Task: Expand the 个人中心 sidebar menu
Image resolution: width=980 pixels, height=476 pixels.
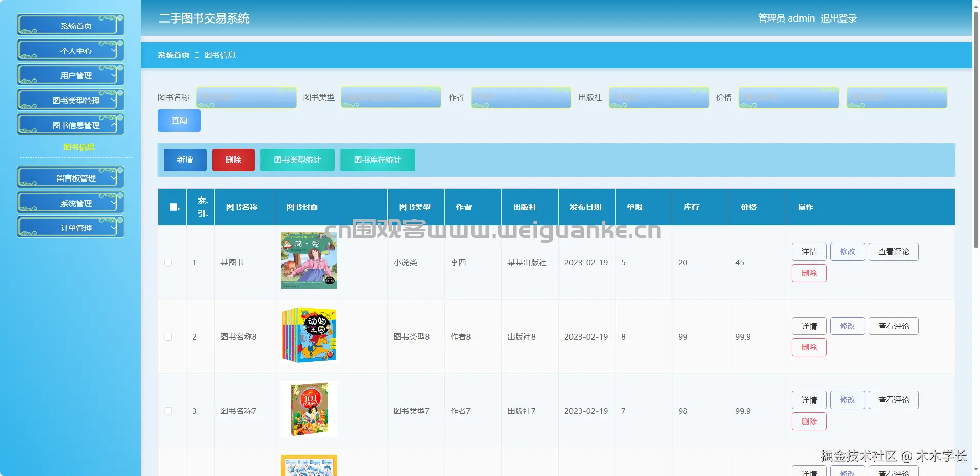Action: [71, 50]
